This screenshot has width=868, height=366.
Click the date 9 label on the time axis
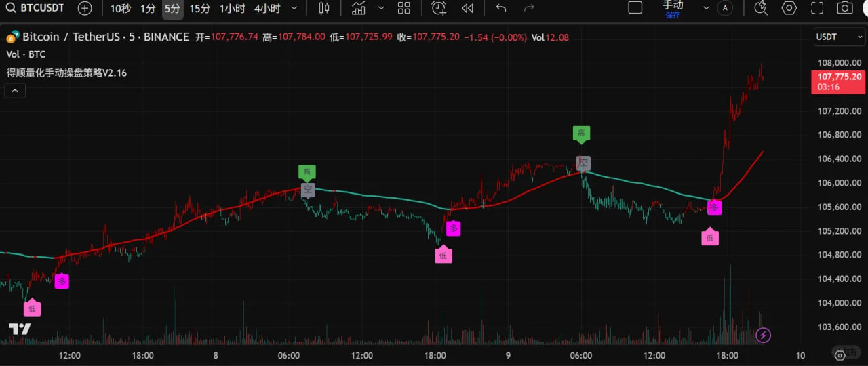click(509, 355)
